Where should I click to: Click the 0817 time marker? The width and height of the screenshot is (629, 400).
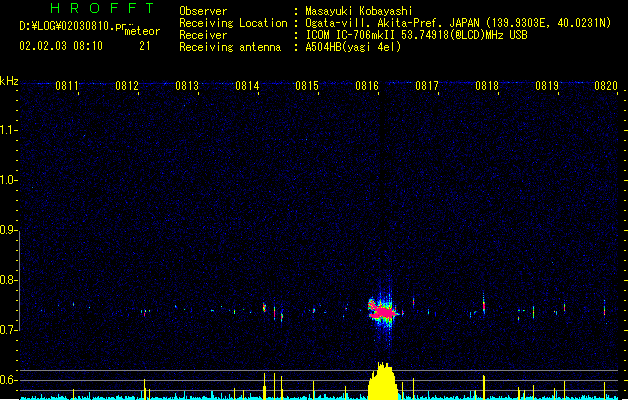pos(427,86)
